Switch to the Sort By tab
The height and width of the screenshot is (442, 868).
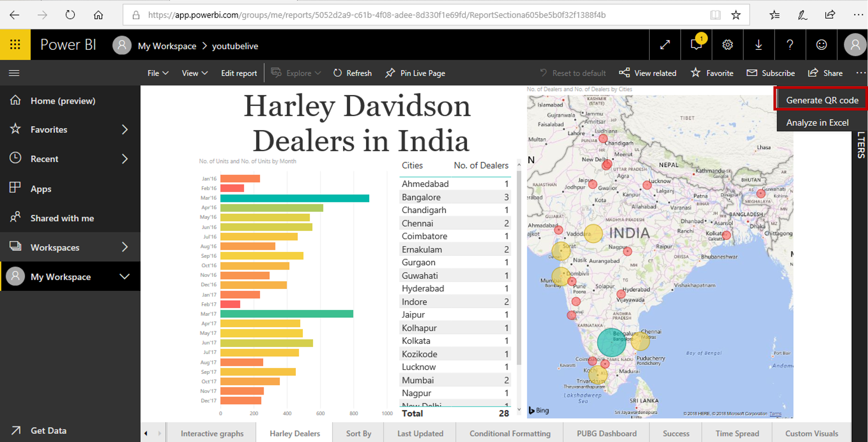pos(358,433)
